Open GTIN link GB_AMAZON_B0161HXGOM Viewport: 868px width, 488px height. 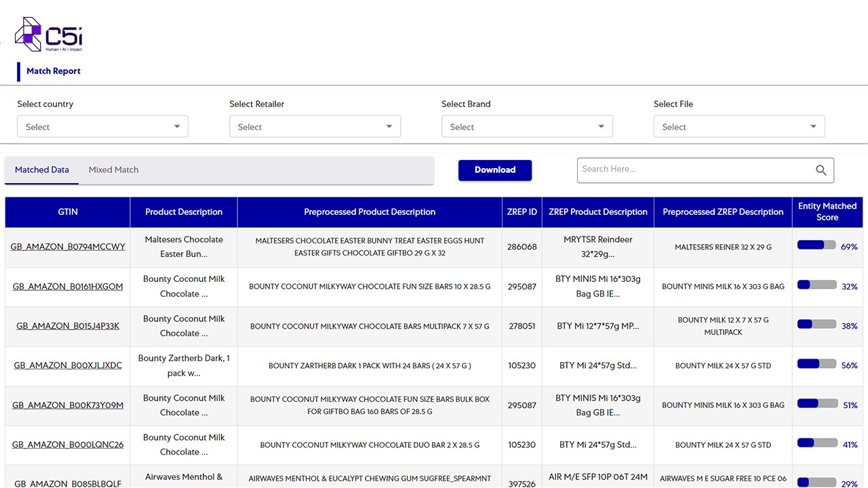pyautogui.click(x=68, y=287)
